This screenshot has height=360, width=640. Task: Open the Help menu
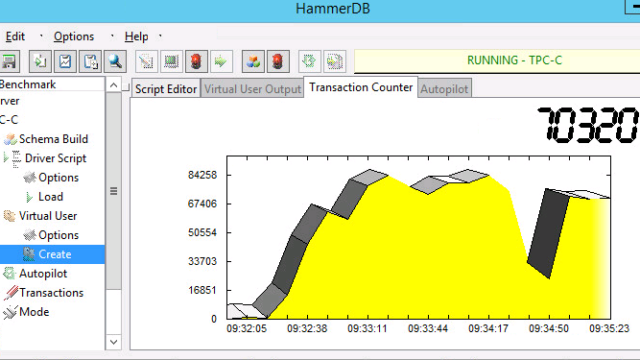[x=136, y=37]
